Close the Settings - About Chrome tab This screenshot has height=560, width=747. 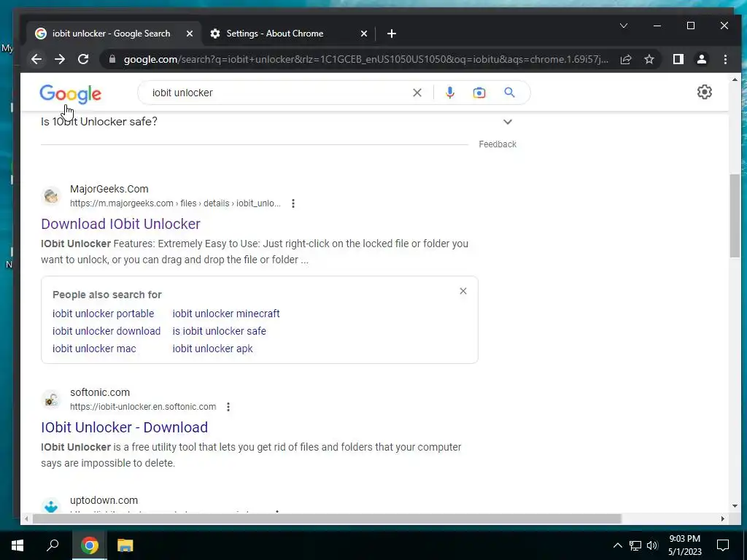[x=363, y=34]
